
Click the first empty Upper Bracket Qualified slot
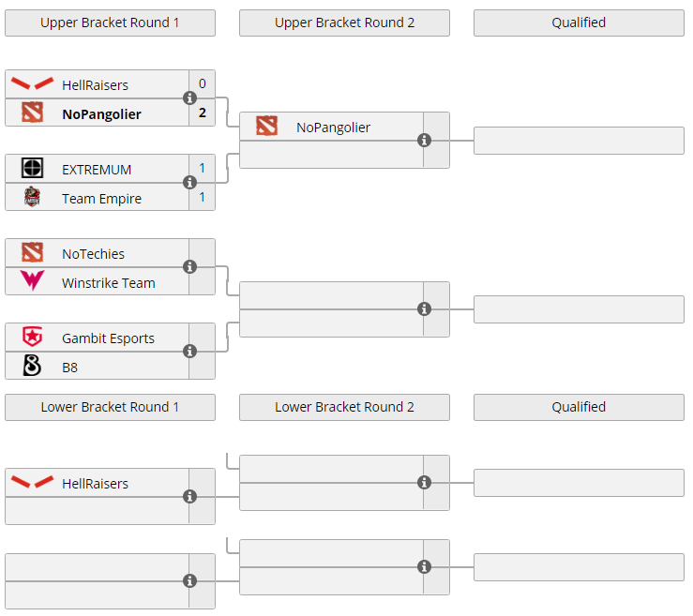579,141
